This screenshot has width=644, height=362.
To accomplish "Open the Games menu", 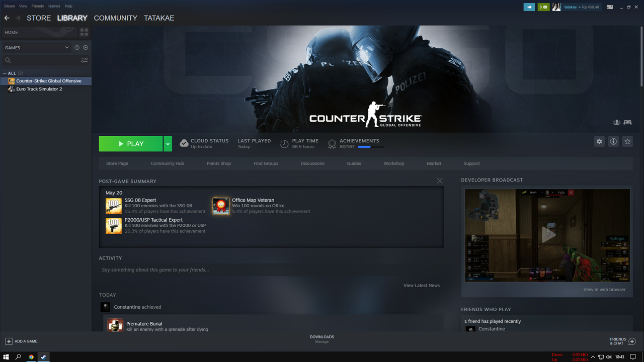I will pyautogui.click(x=54, y=6).
